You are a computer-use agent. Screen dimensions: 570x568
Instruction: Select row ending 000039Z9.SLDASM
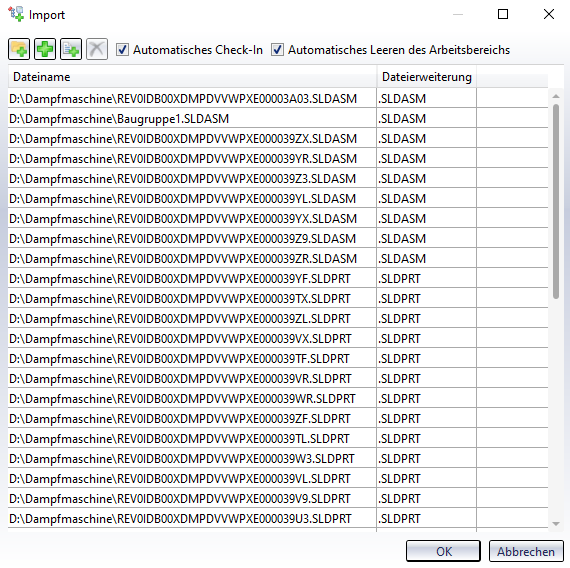pos(278,239)
